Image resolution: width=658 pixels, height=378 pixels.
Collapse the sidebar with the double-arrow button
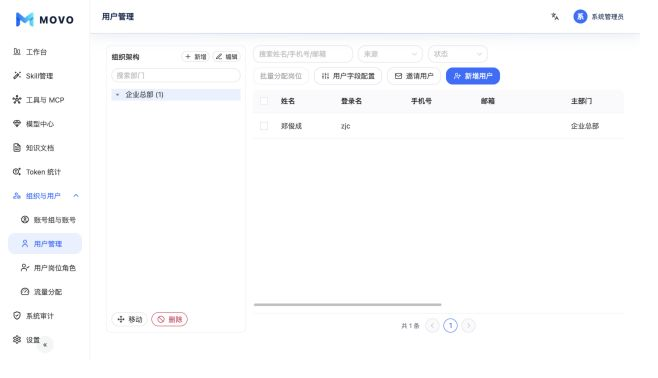(x=45, y=345)
